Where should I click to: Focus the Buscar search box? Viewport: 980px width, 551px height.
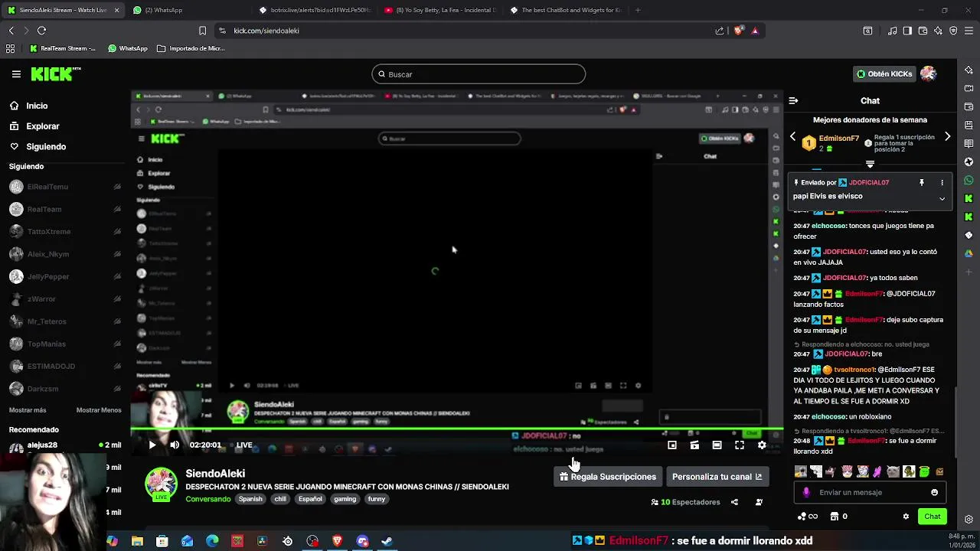coord(479,74)
